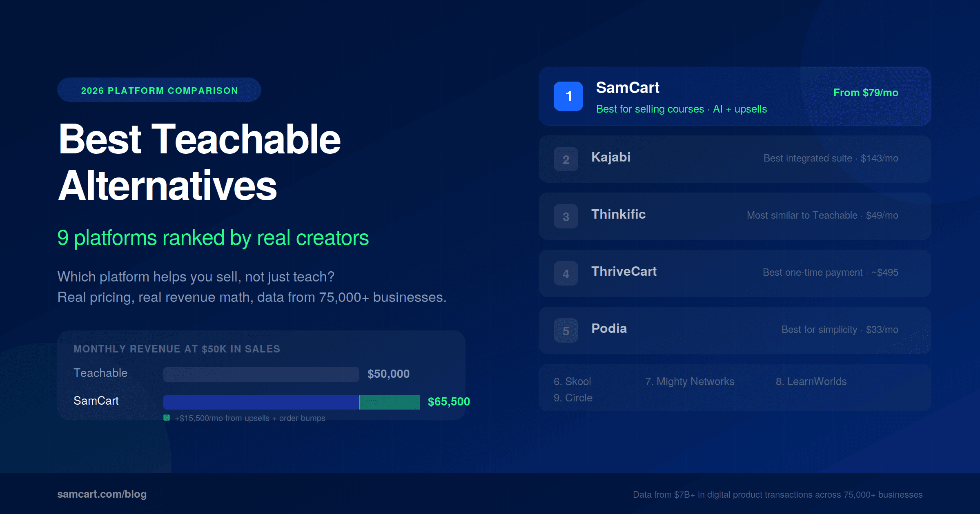Click the small green legend square
980x514 pixels.
[167, 418]
